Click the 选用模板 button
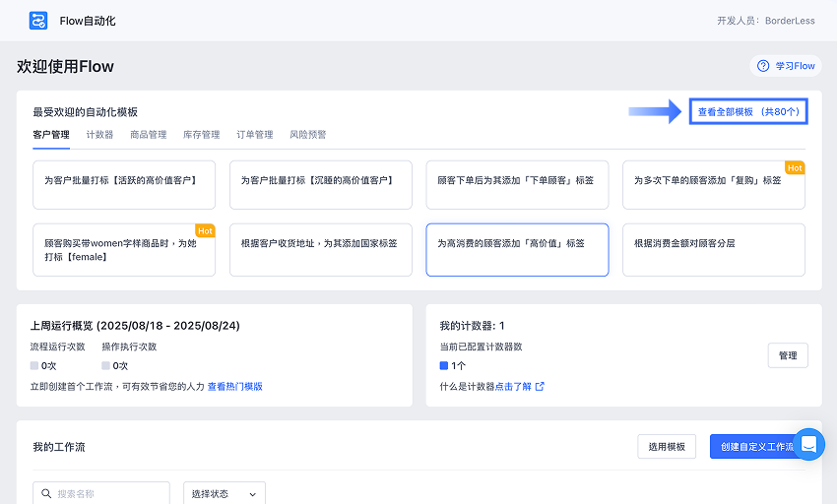 coord(667,447)
